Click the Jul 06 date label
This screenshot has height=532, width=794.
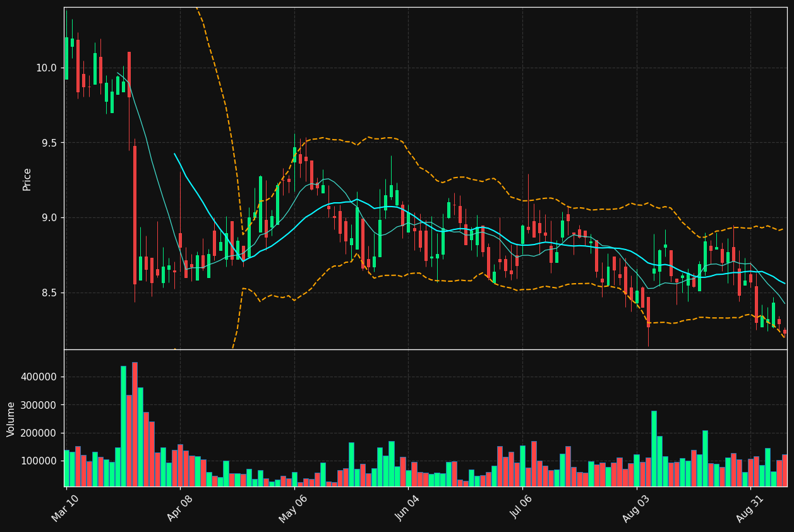point(522,509)
